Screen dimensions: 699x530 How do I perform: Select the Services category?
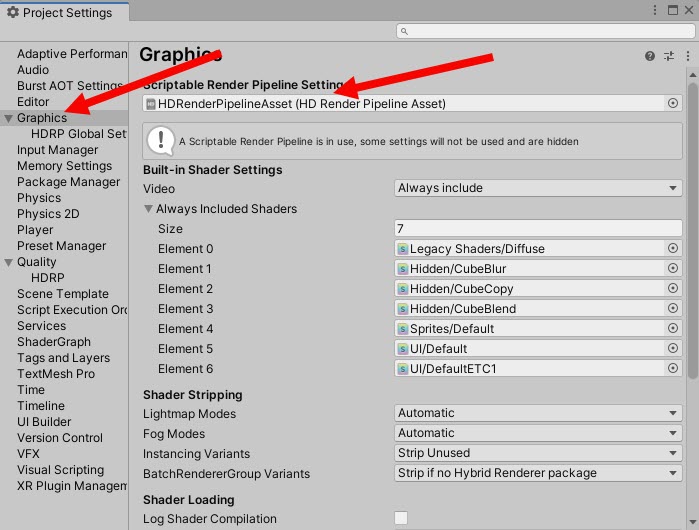[41, 326]
